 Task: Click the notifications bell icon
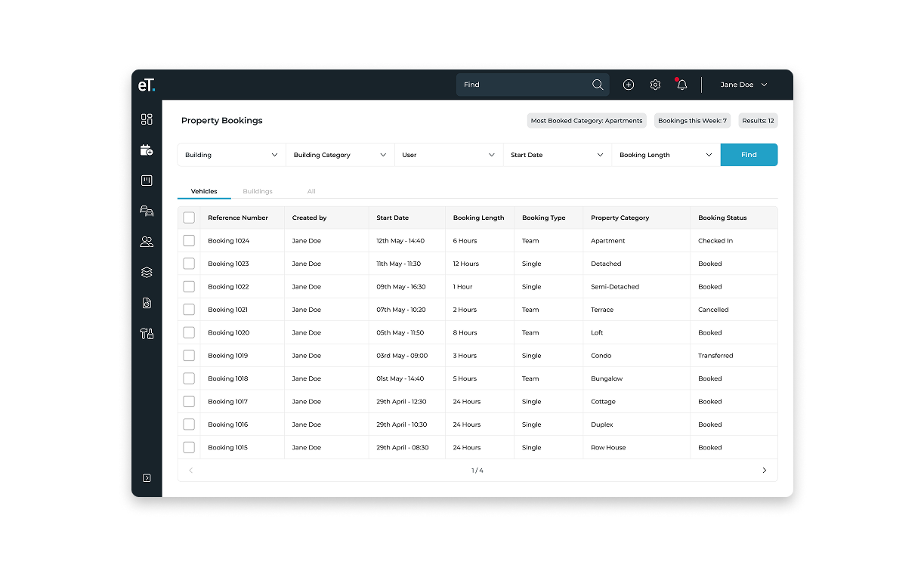click(681, 85)
